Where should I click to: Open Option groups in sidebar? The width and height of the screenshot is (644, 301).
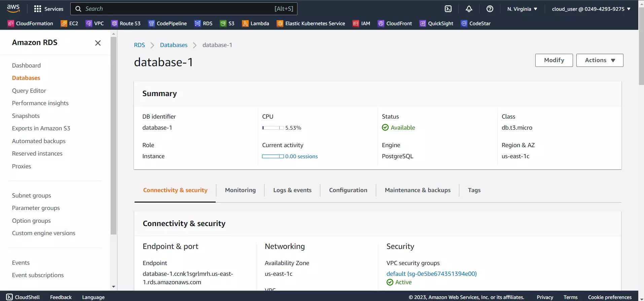pyautogui.click(x=31, y=221)
